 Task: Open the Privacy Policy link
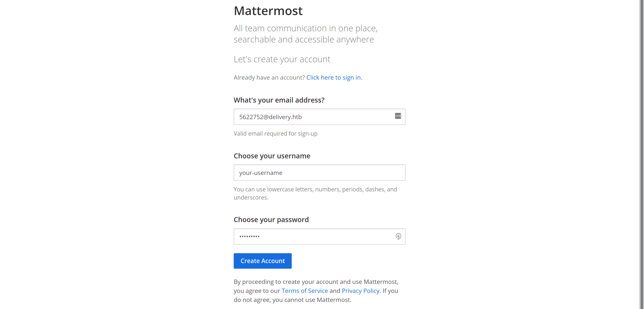pyautogui.click(x=360, y=291)
